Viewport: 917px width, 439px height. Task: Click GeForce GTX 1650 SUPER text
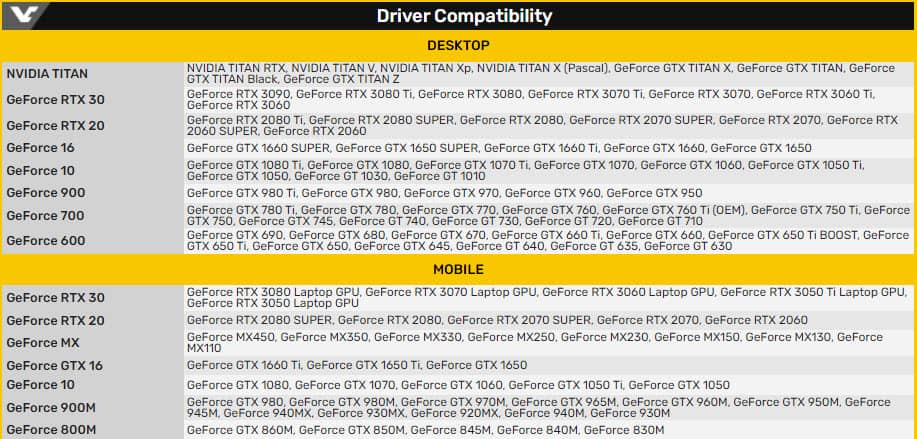coord(406,148)
